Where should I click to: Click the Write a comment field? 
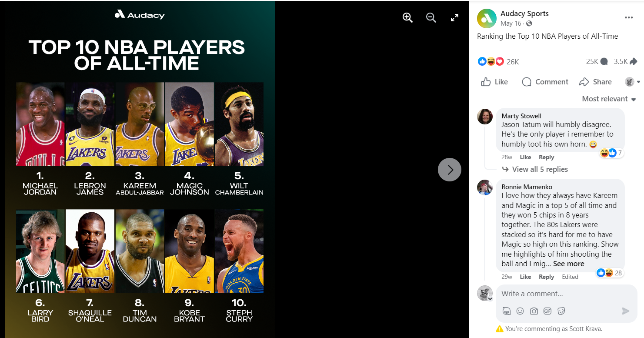[x=567, y=294]
